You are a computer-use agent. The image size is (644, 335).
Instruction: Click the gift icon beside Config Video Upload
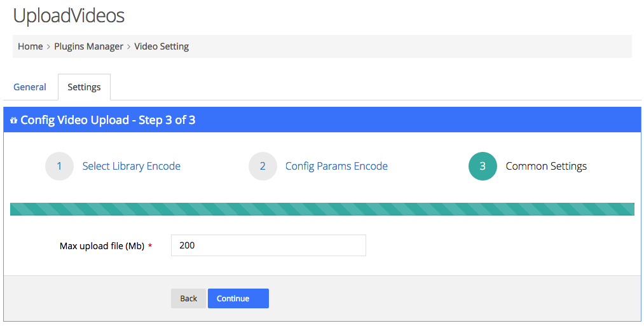pyautogui.click(x=13, y=120)
